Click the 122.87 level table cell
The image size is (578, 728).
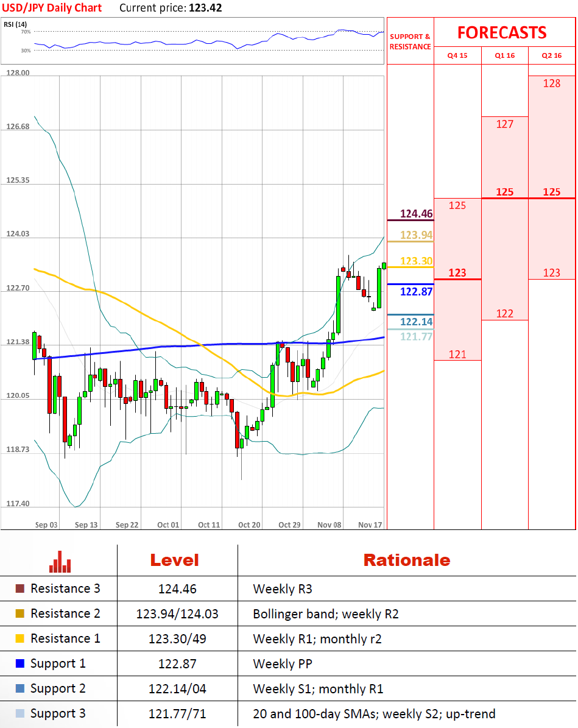click(177, 664)
